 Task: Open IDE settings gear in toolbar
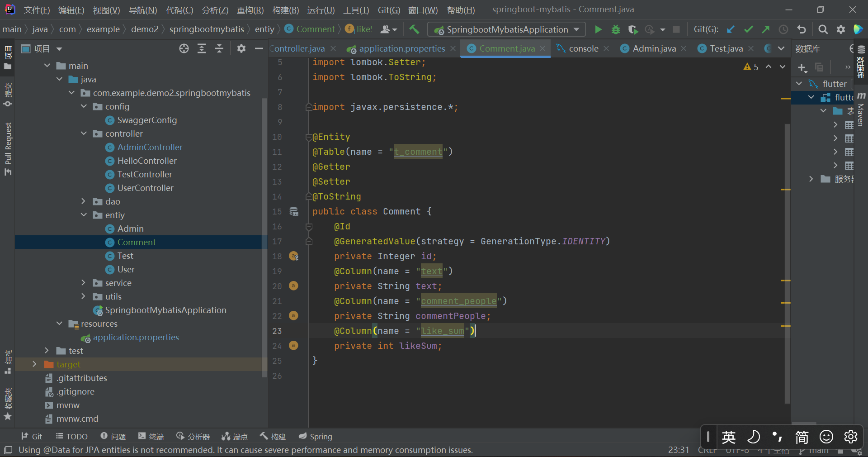(x=841, y=29)
